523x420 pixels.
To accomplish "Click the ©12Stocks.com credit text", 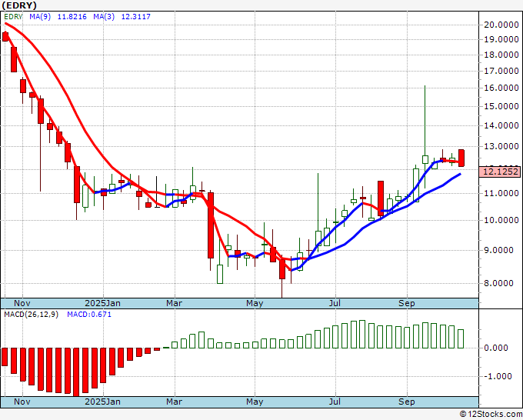I will pos(491,415).
